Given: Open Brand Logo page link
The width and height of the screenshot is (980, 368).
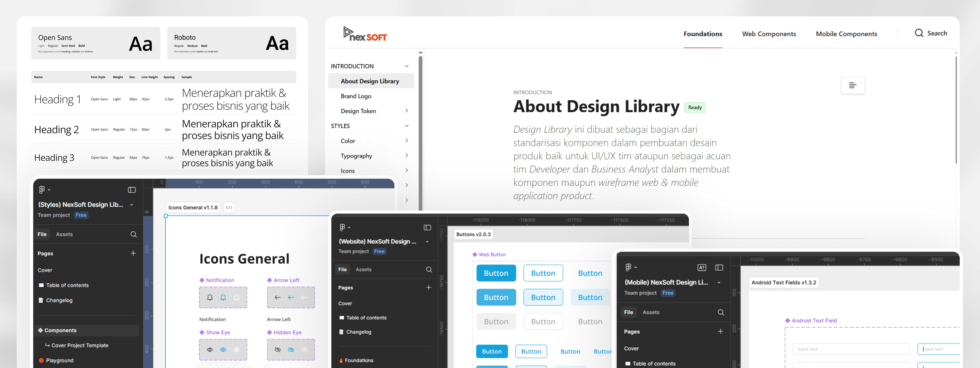Looking at the screenshot, I should click(x=356, y=96).
